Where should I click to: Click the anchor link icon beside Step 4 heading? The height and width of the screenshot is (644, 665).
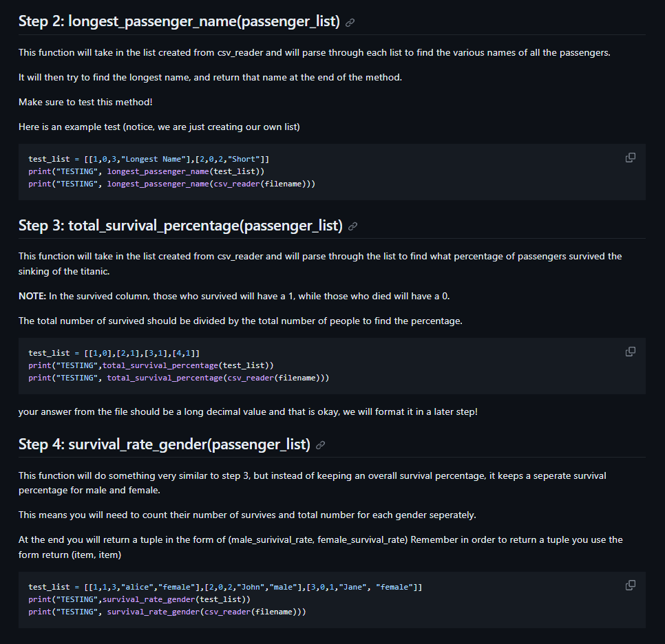tap(321, 444)
